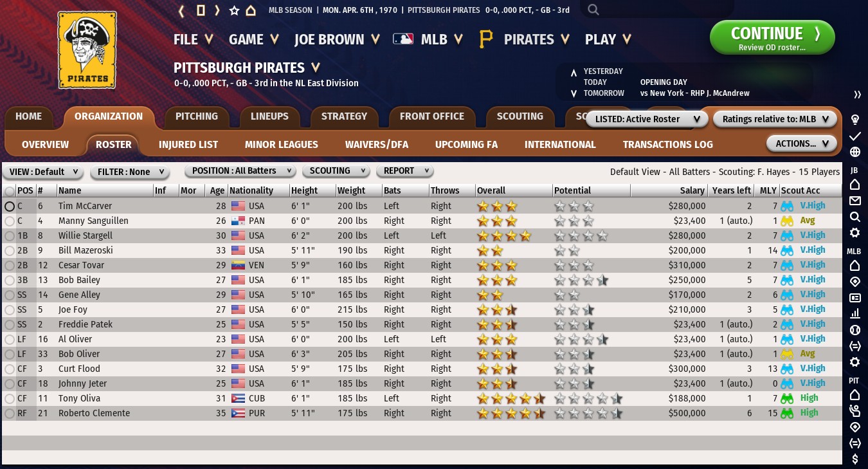Open the MINOR LEAGUES sub-tab
This screenshot has height=469, width=868.
point(281,145)
